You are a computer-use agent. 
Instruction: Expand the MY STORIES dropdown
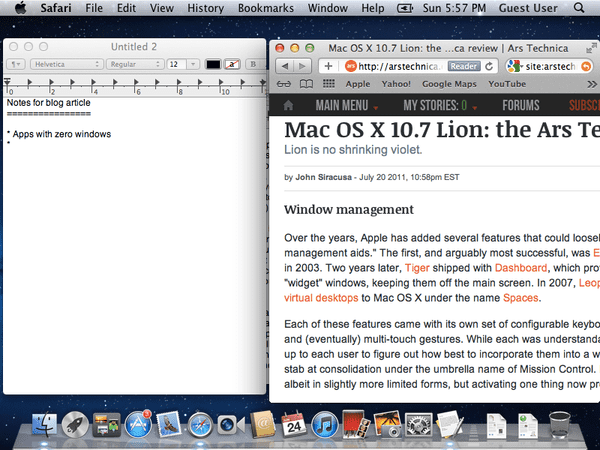point(440,105)
